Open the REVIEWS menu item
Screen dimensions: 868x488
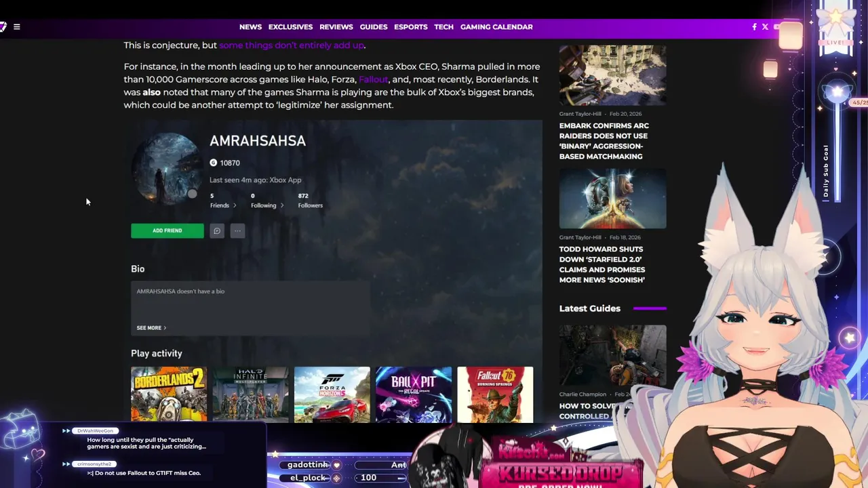point(336,27)
